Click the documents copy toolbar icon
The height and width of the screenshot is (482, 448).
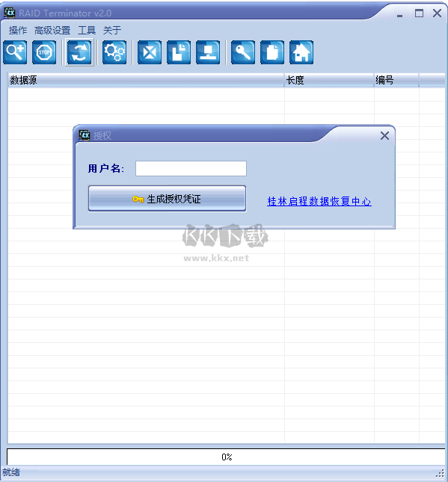pyautogui.click(x=179, y=52)
